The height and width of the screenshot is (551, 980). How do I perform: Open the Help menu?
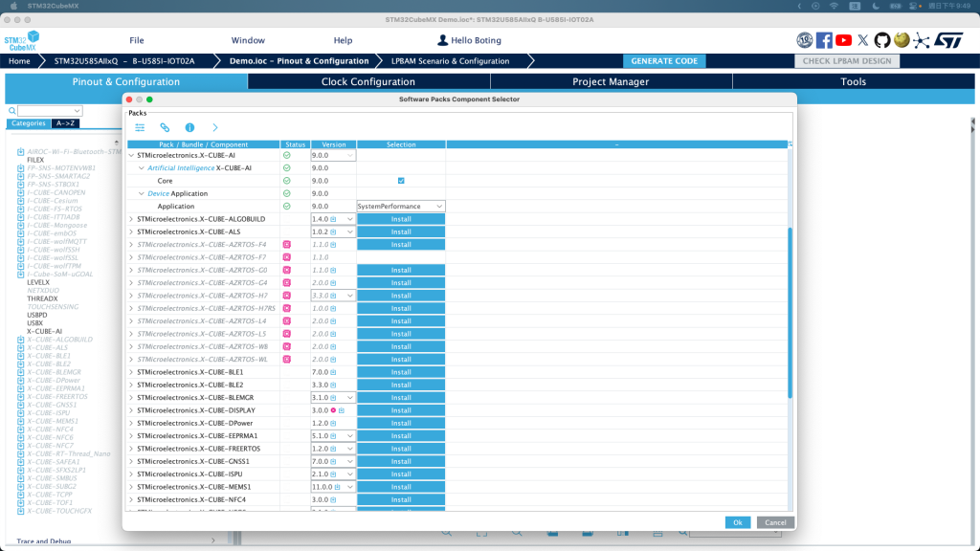343,40
